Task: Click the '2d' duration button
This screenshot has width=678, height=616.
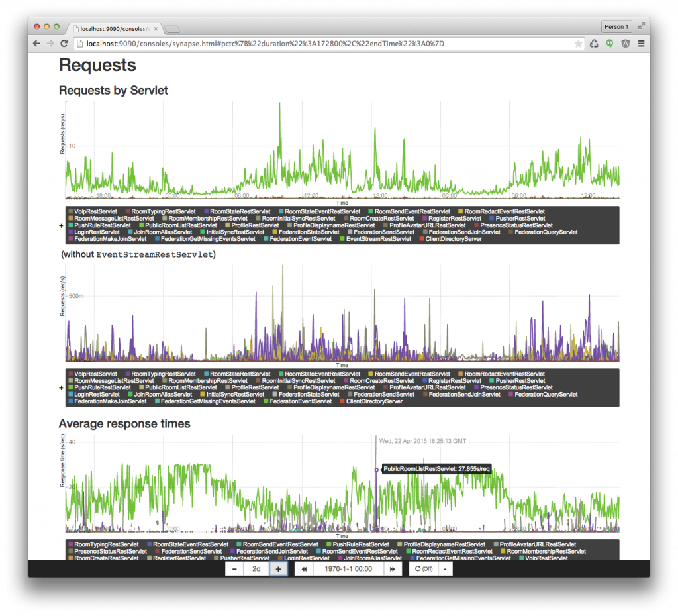Action: pos(256,568)
